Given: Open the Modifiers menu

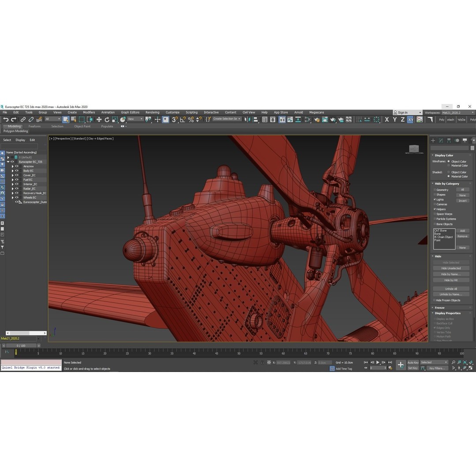Looking at the screenshot, I should [89, 112].
